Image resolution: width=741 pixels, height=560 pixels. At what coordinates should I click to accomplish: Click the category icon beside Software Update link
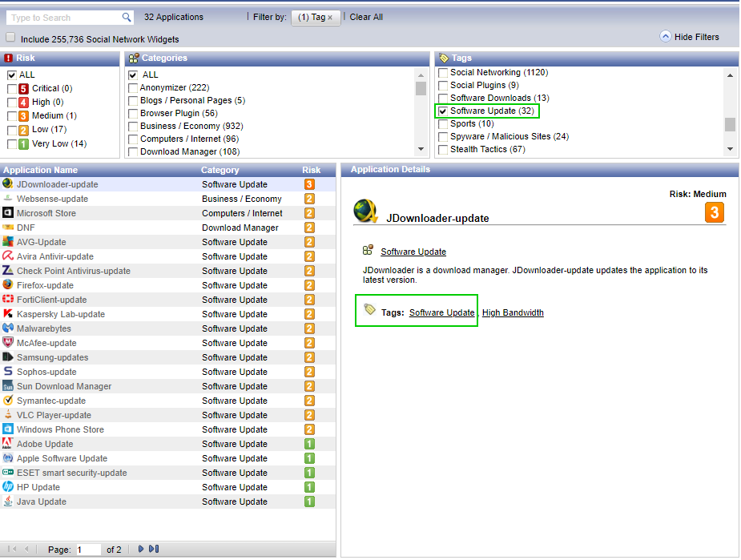[x=368, y=250]
